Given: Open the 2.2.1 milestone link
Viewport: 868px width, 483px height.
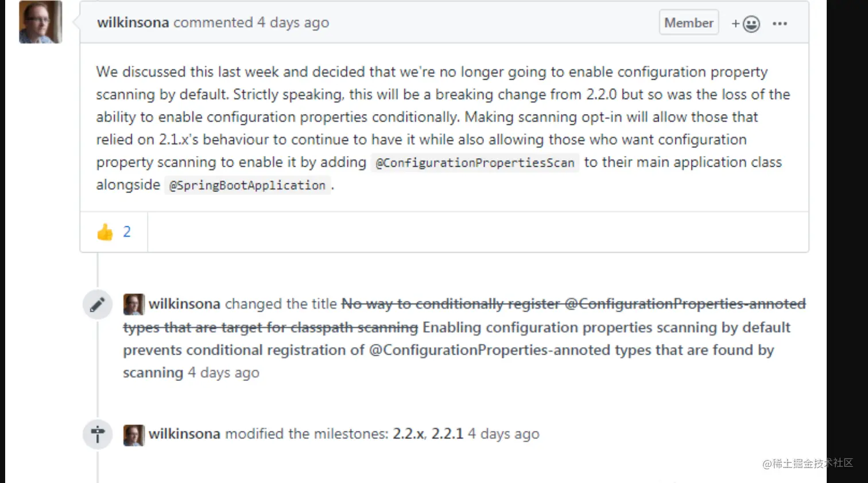Looking at the screenshot, I should [447, 434].
